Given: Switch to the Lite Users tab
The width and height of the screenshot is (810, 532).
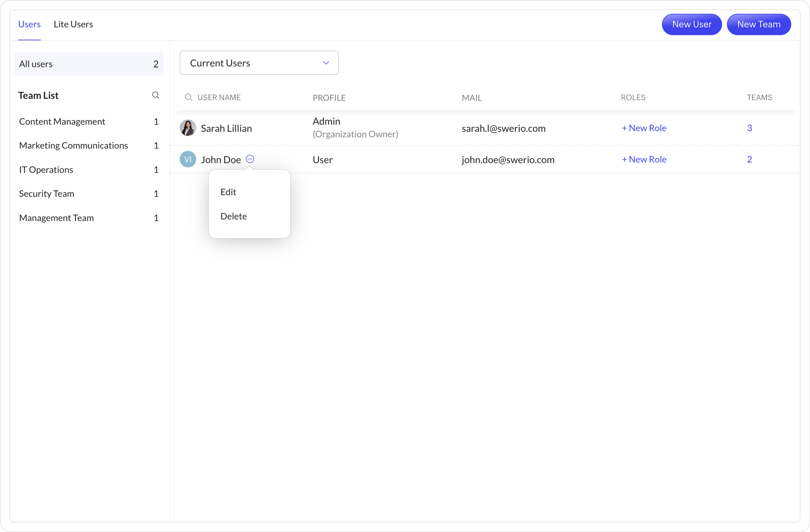Looking at the screenshot, I should point(73,24).
